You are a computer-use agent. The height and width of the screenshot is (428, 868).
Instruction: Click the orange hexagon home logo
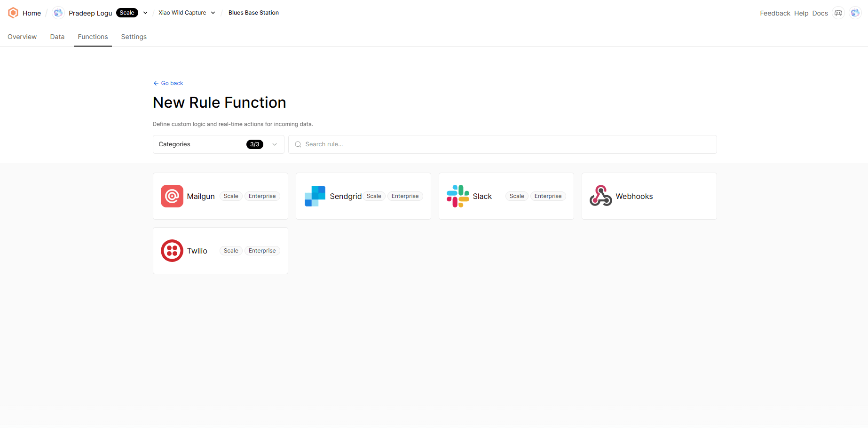click(x=13, y=13)
